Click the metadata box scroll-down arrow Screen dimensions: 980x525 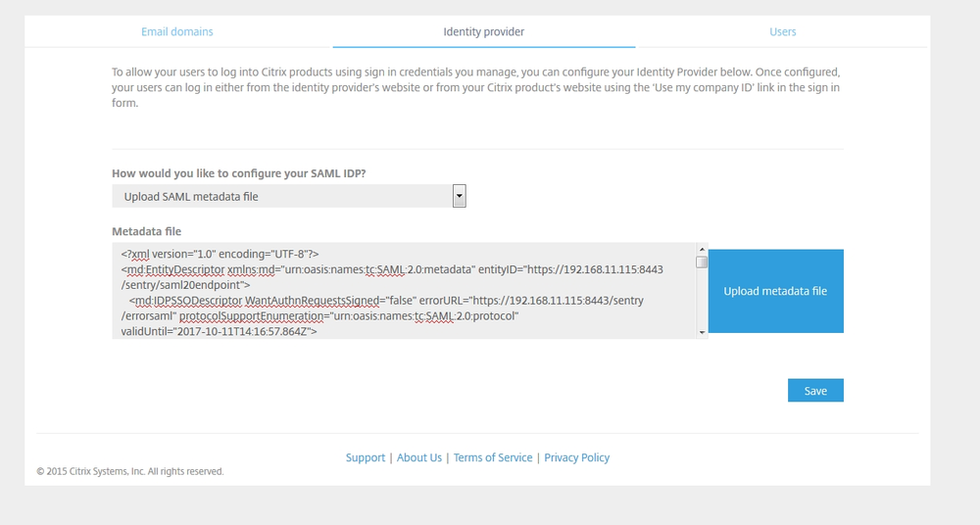[x=702, y=333]
